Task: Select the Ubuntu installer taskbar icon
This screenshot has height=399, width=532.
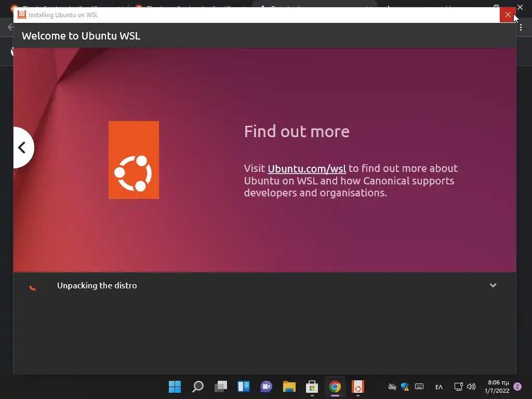Action: 357,387
